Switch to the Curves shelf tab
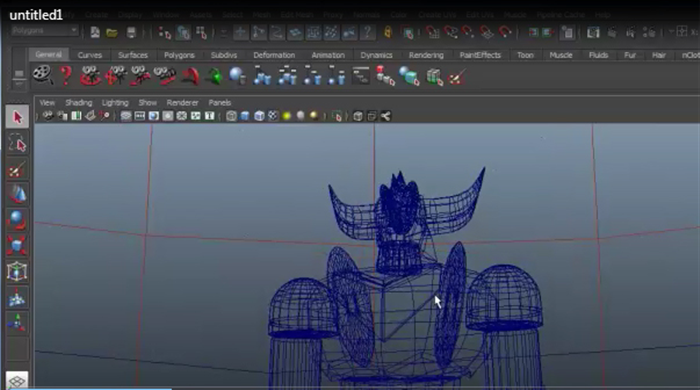Screen dimensions: 700x390 point(90,55)
